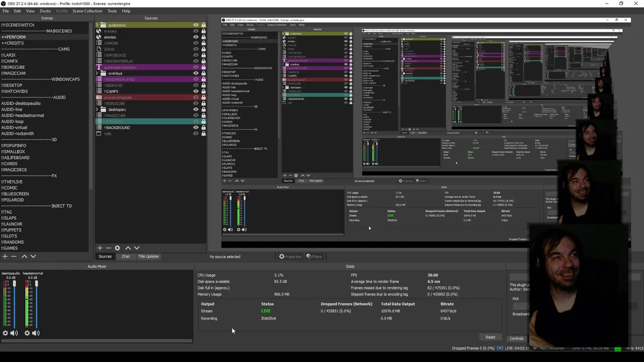Show the guitarapproximation source with its eye
Screen dimensions: 644x362
[196, 67]
